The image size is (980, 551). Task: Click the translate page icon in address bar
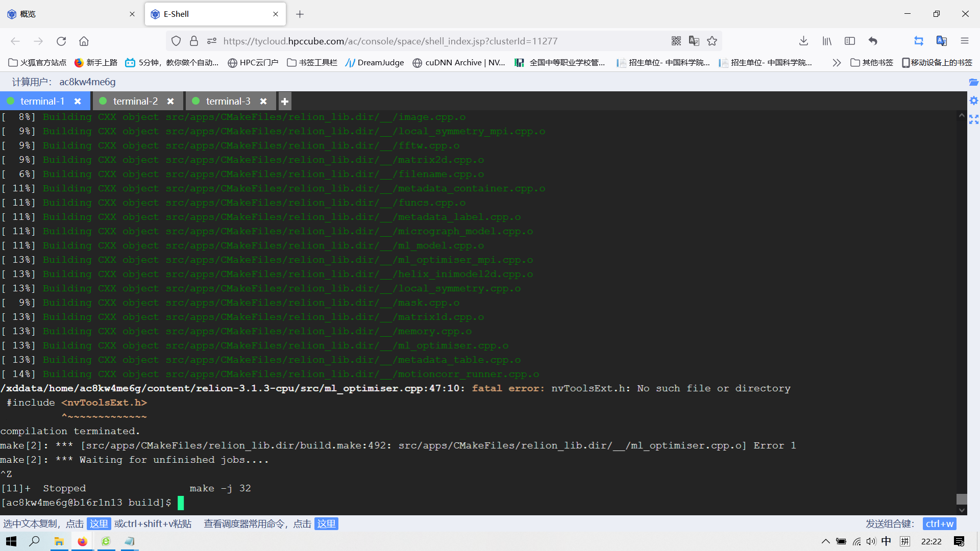(694, 41)
